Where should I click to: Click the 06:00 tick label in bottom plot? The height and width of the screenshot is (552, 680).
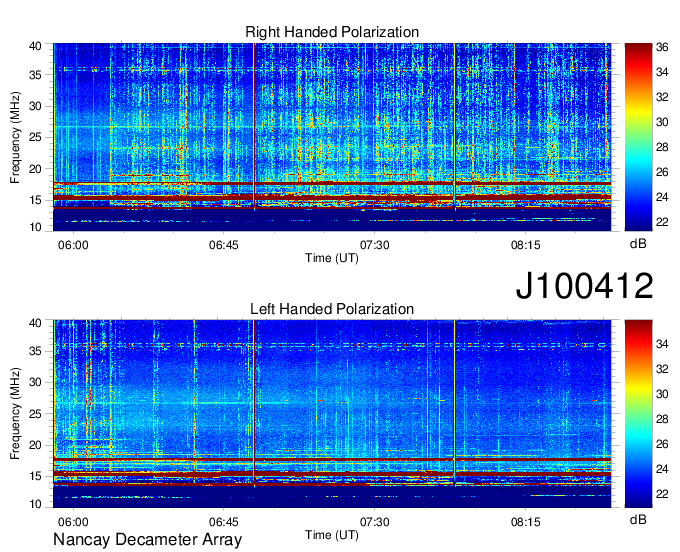pyautogui.click(x=73, y=522)
